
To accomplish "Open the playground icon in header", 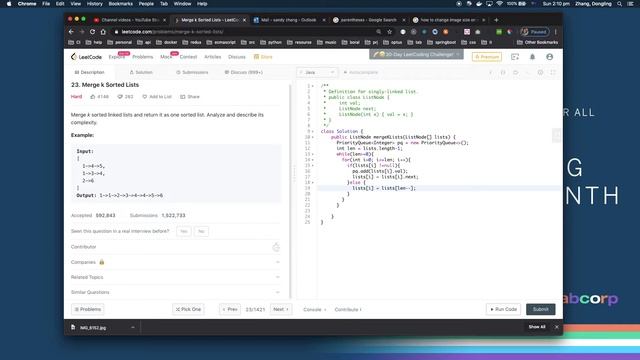I will click(515, 57).
